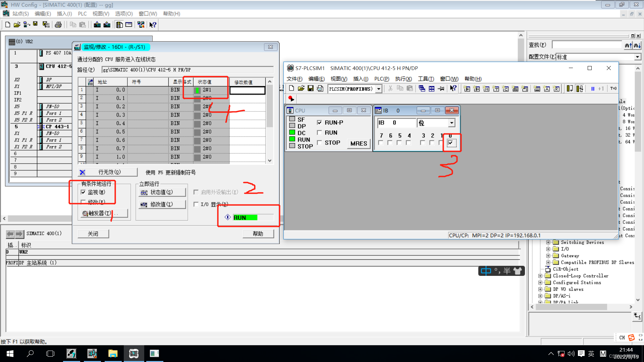This screenshot has height=362, width=644.
Task: Click modify value cell for I 0.0
Action: [248, 90]
